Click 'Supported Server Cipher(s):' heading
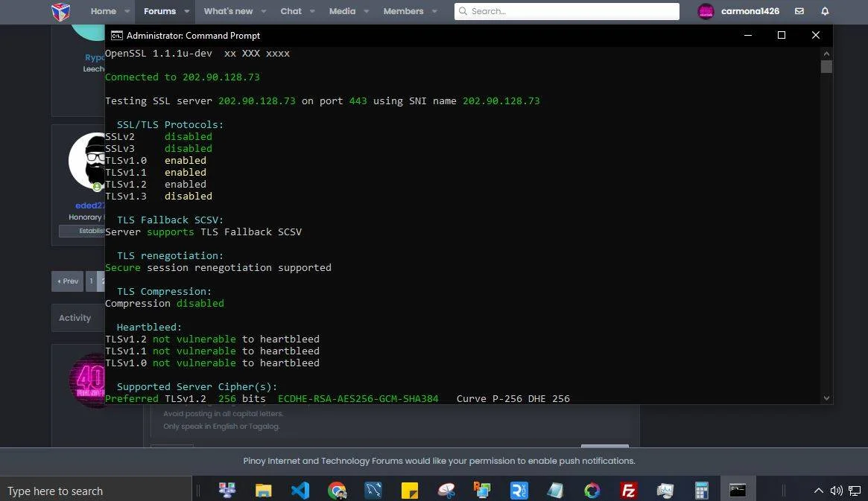 click(197, 386)
